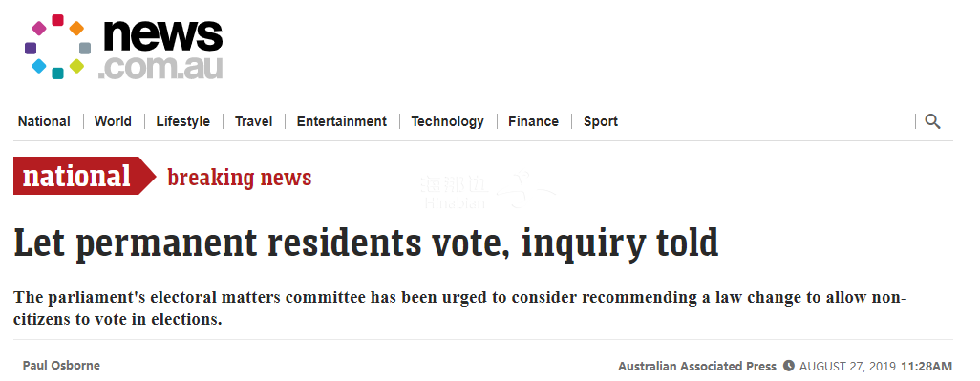Image resolution: width=980 pixels, height=381 pixels.
Task: Click the news.com.au wordmark text
Action: (x=160, y=49)
